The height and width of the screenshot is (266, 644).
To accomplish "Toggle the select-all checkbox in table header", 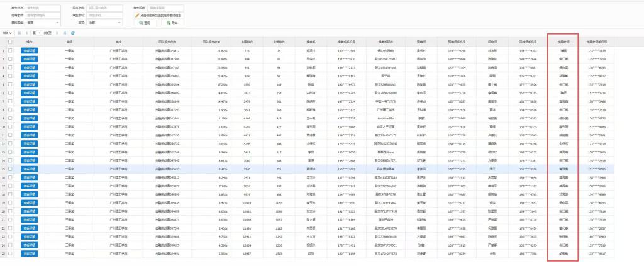I will coord(10,41).
